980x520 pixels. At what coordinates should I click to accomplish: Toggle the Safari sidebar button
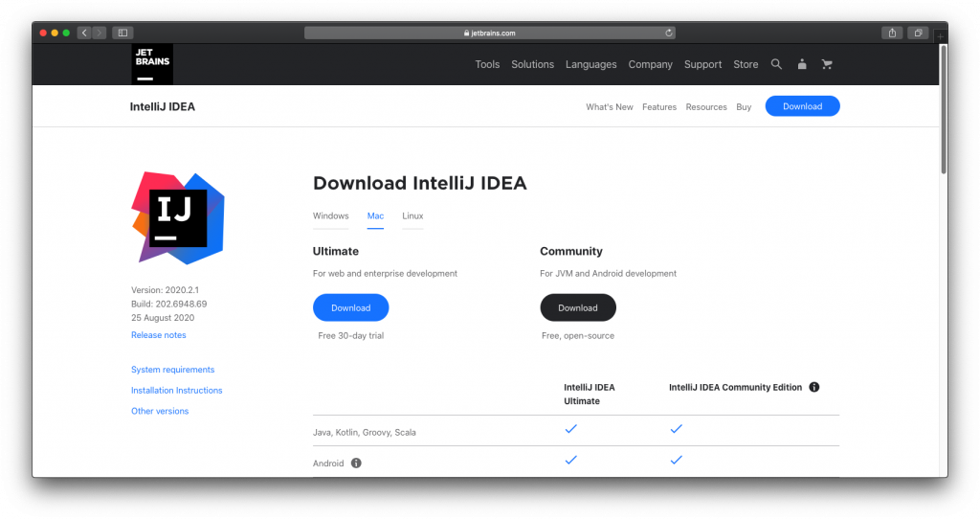[x=122, y=33]
